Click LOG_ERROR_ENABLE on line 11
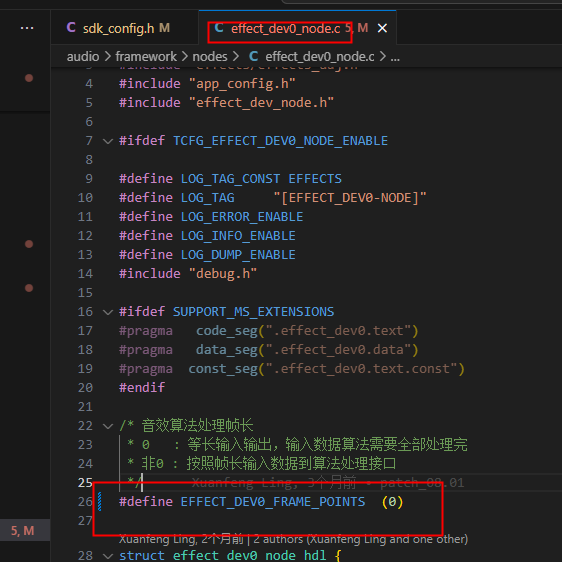 pyautogui.click(x=242, y=217)
